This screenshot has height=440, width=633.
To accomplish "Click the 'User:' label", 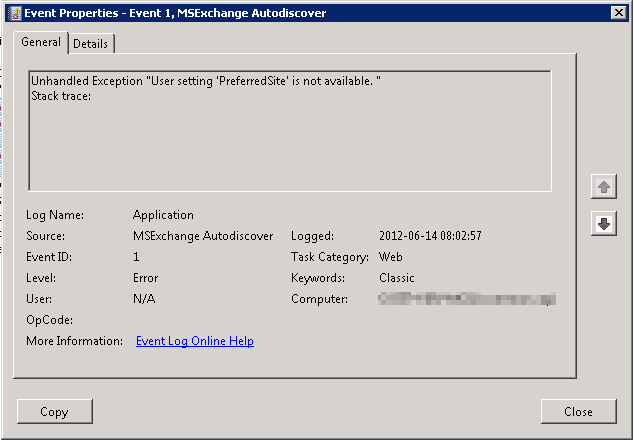I will tap(39, 299).
